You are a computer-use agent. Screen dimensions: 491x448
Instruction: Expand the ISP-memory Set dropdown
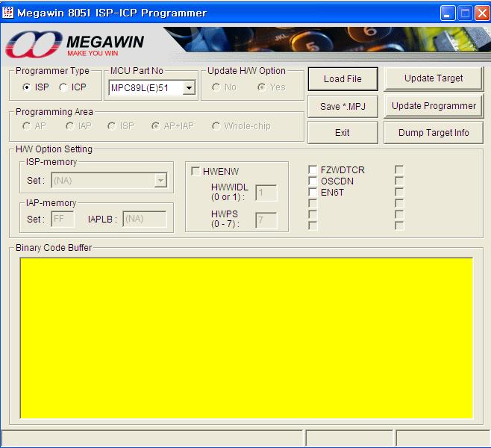tap(160, 180)
